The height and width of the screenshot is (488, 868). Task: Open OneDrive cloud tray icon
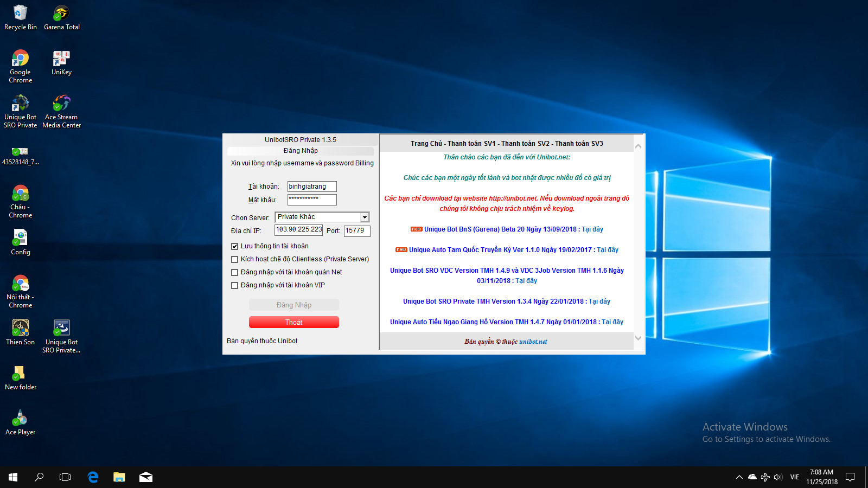click(x=752, y=477)
